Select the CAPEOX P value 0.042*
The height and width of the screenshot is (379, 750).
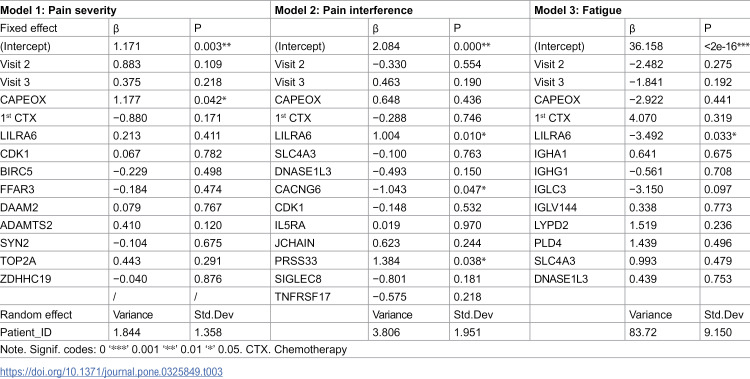click(x=211, y=100)
